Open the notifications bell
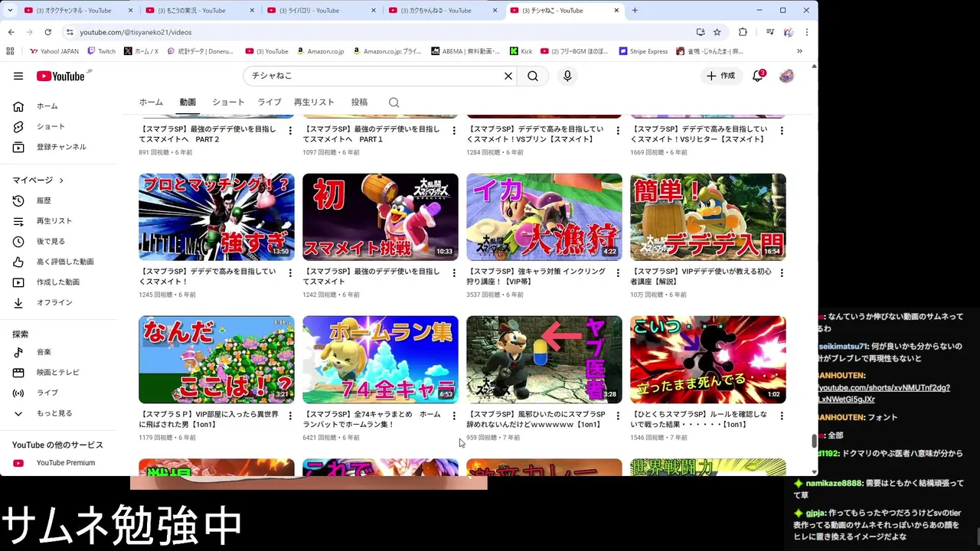 click(x=757, y=76)
